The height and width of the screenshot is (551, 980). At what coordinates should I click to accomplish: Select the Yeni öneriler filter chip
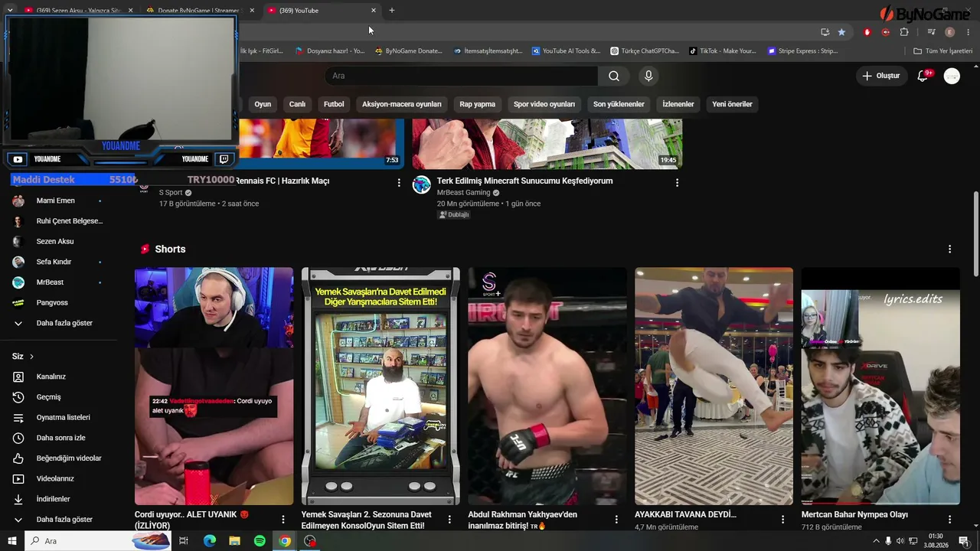coord(733,104)
